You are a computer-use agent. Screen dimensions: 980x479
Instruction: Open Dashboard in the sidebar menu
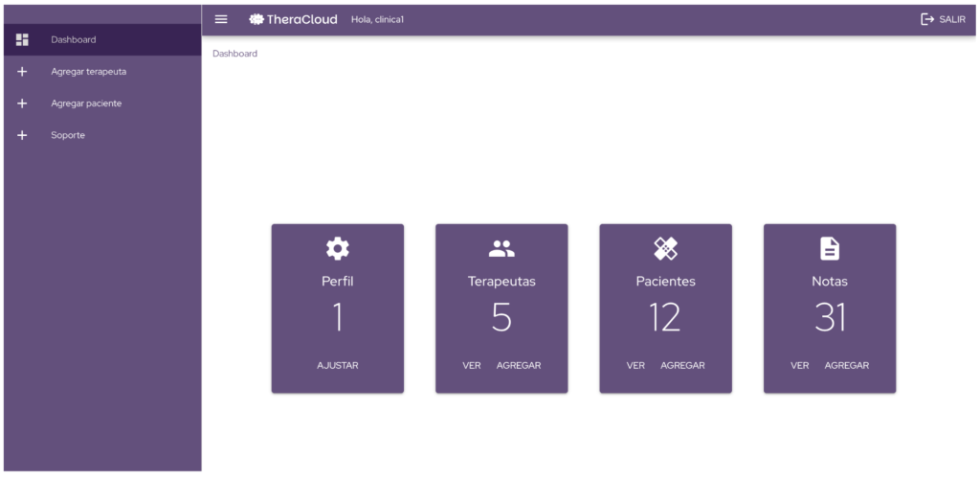(x=74, y=39)
